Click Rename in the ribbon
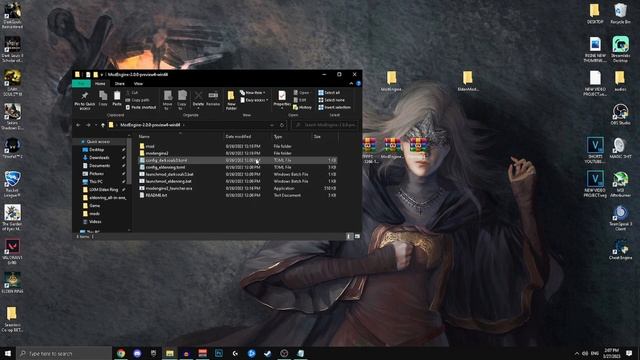Viewport: 640px width, 360px height. 213,98
